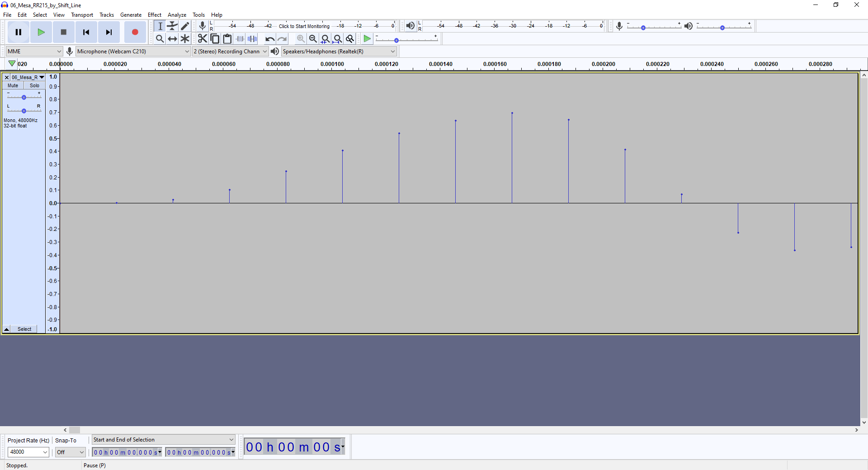Zoom out with the minus magnifier

coord(313,39)
